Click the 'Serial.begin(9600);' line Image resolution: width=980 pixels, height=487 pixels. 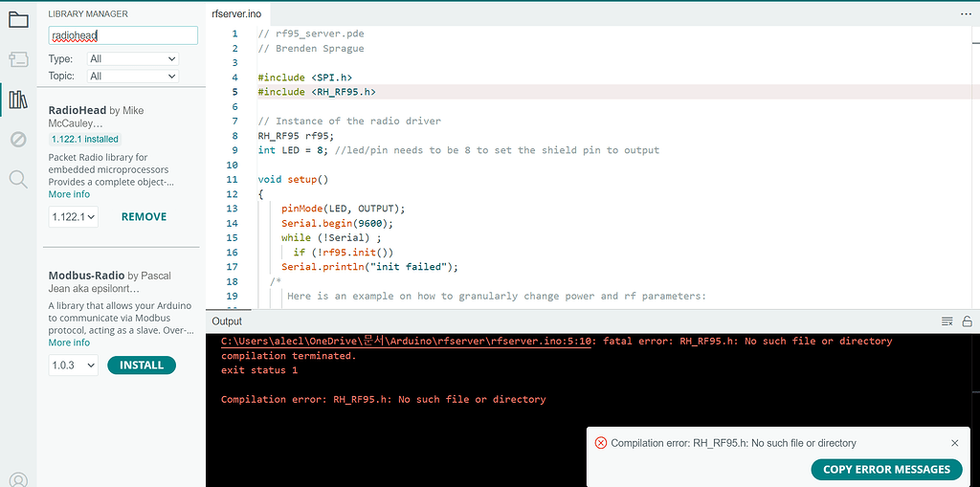338,223
